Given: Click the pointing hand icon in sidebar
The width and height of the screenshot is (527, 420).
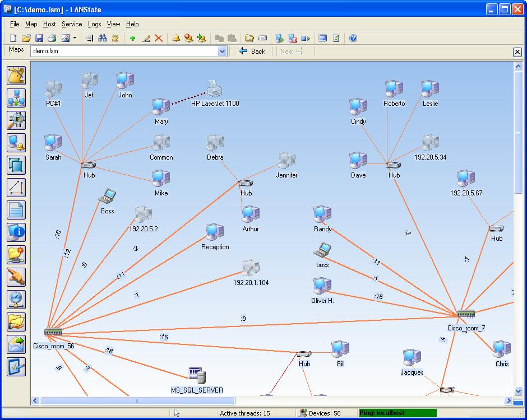Looking at the screenshot, I should 16,277.
